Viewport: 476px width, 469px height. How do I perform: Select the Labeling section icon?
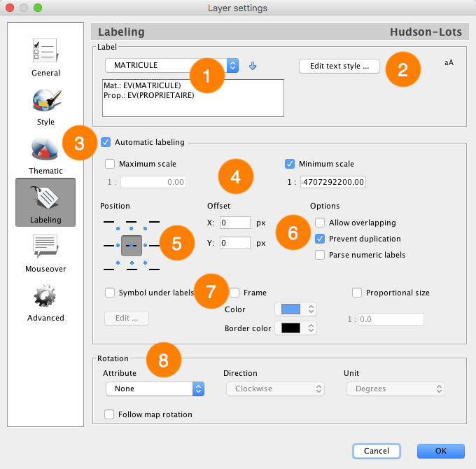(x=45, y=202)
